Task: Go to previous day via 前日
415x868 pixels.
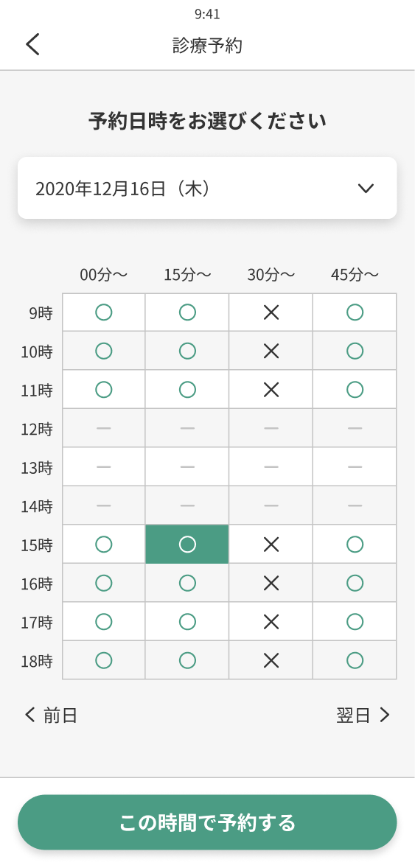Action: (x=51, y=715)
